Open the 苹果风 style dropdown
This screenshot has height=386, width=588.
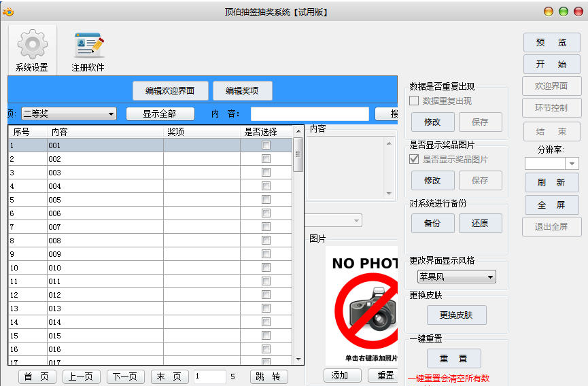click(456, 277)
